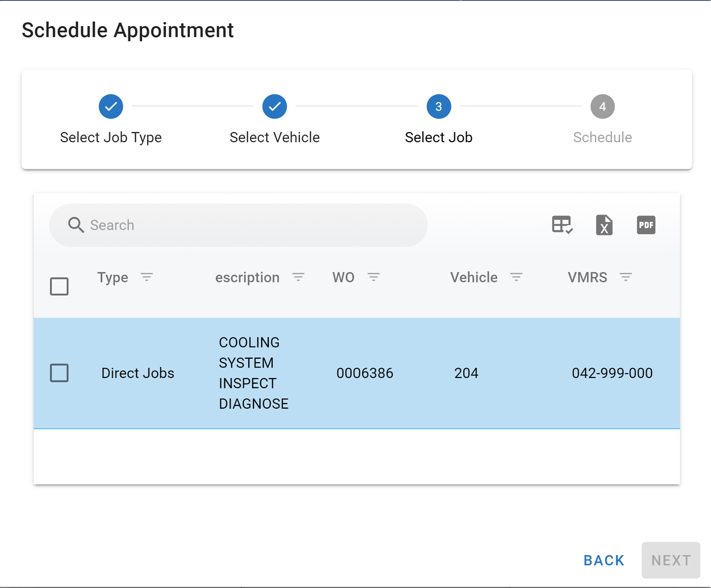
Task: Open the Type column filter
Action: 147,277
